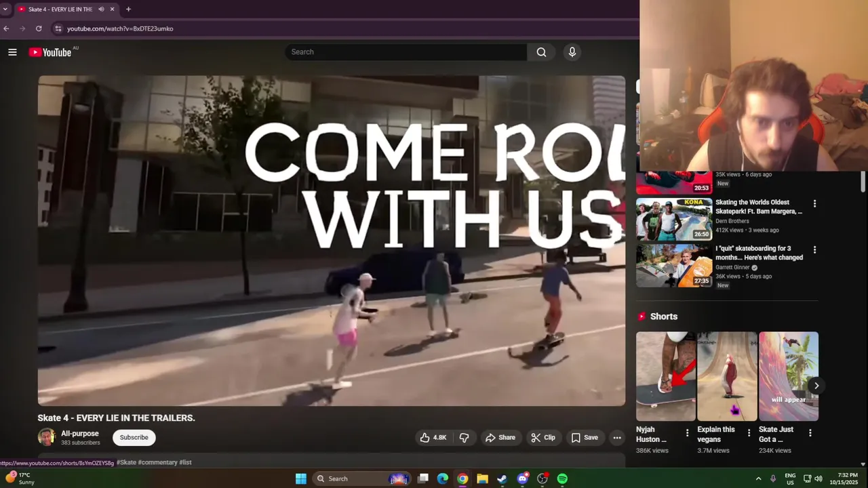Show hidden system tray icons
The height and width of the screenshot is (488, 868).
point(758,479)
